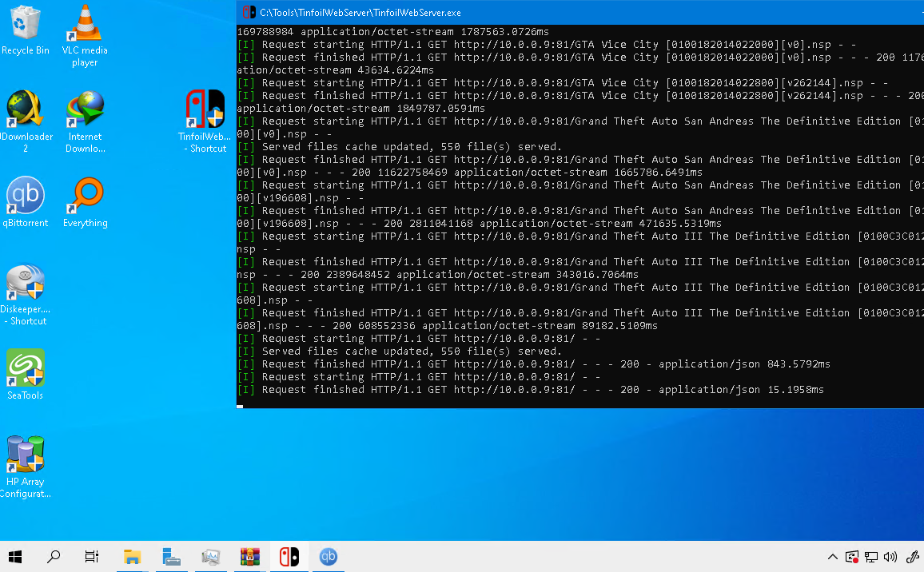Viewport: 924px width, 572px height.
Task: Open the console window's title bar icon menu
Action: 249,12
